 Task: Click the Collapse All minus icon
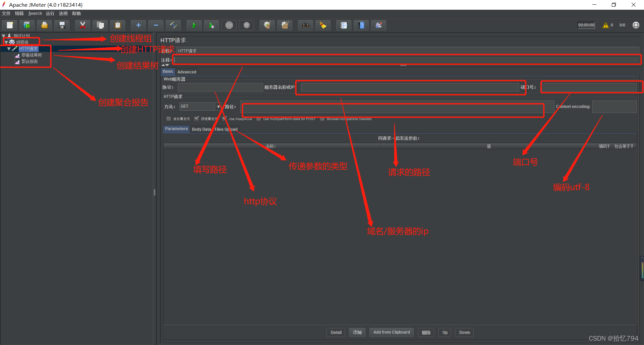tap(156, 25)
